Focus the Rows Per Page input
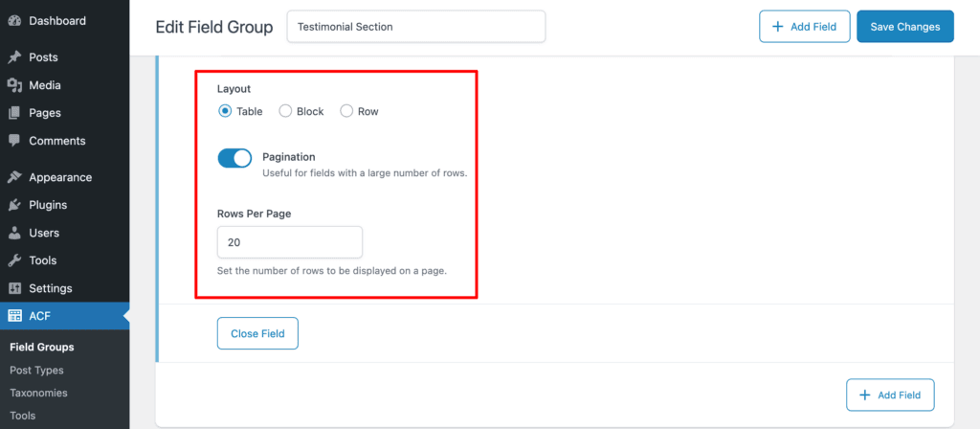Viewport: 980px width, 429px height. pos(289,242)
